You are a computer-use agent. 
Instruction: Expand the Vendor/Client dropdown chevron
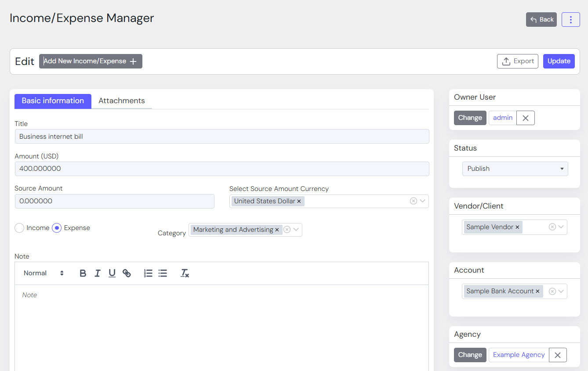click(561, 227)
